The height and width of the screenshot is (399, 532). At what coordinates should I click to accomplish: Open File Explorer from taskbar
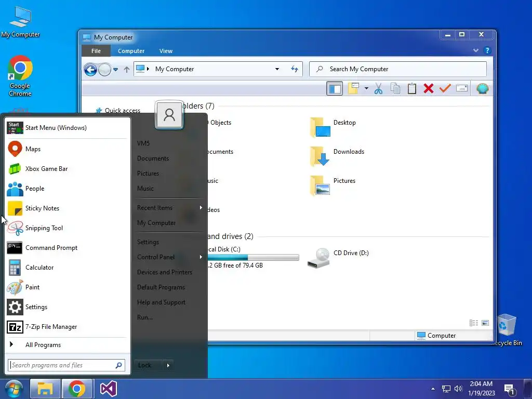[x=45, y=389]
